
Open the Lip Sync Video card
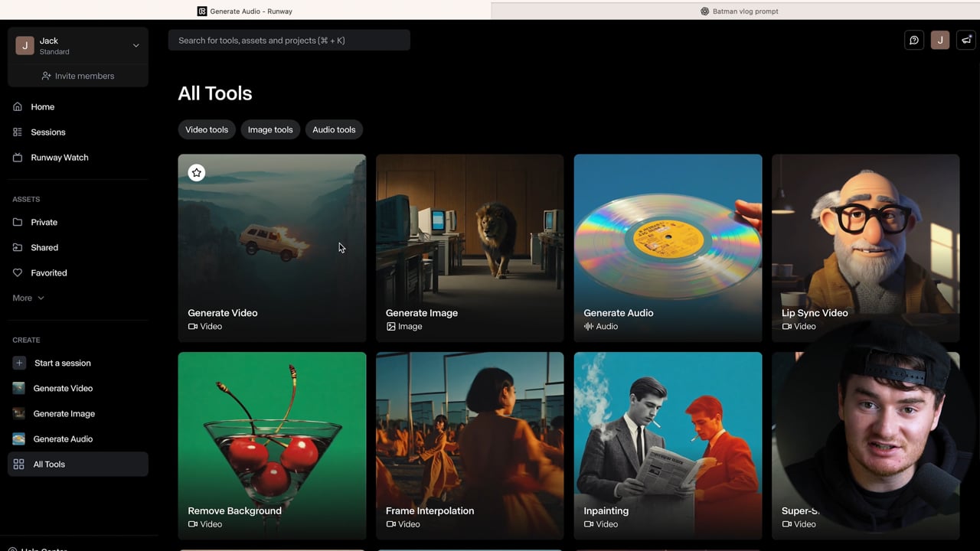point(865,248)
